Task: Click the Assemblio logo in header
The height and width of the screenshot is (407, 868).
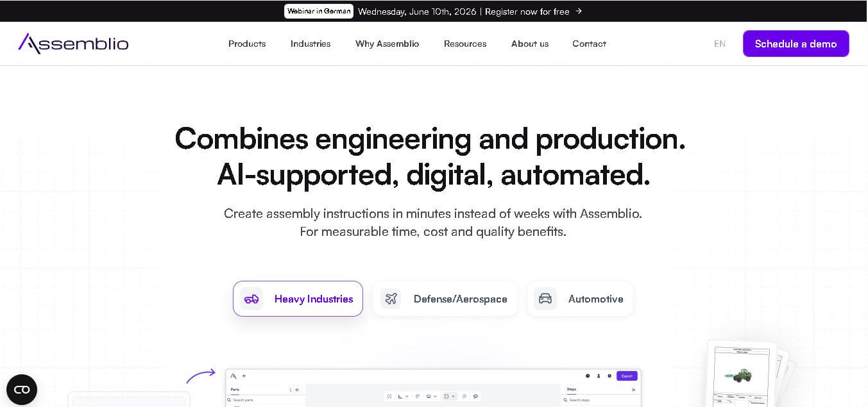Action: pos(73,44)
